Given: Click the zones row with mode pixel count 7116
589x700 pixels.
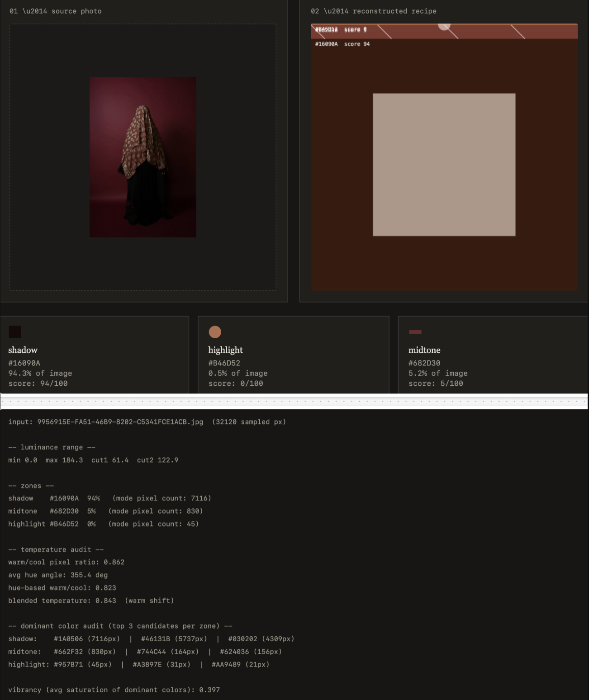Looking at the screenshot, I should pos(110,498).
